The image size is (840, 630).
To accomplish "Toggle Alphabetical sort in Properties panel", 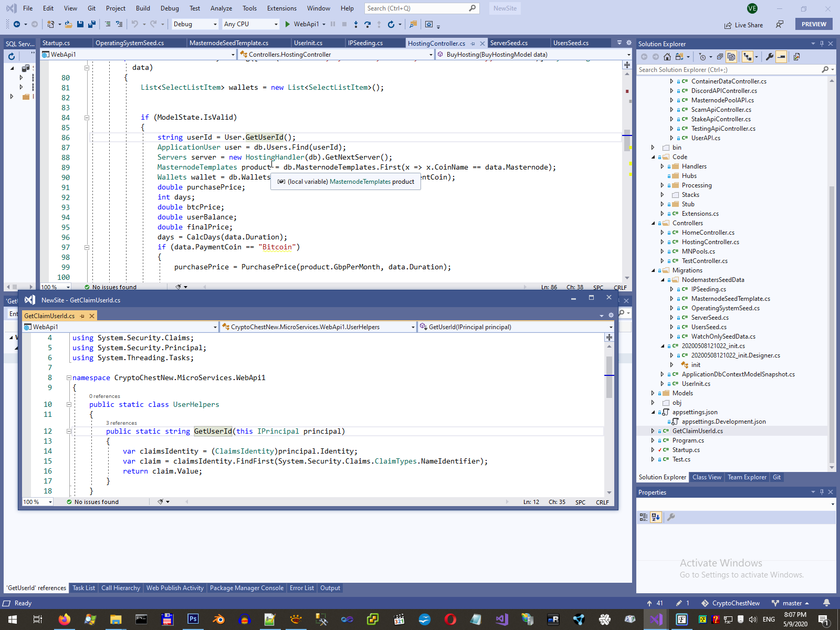I will click(655, 517).
